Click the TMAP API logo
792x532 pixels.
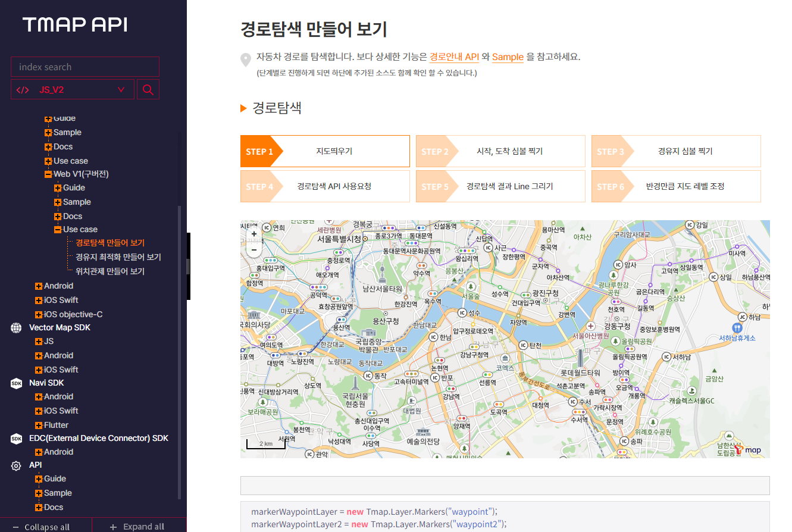75,24
